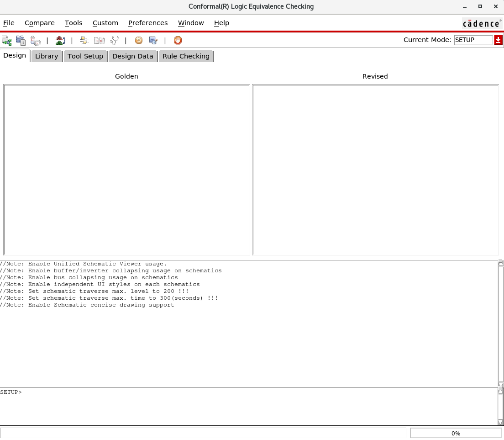
Task: Click the 'Enable Unified Schematic Viewer usage' note
Action: (83, 264)
